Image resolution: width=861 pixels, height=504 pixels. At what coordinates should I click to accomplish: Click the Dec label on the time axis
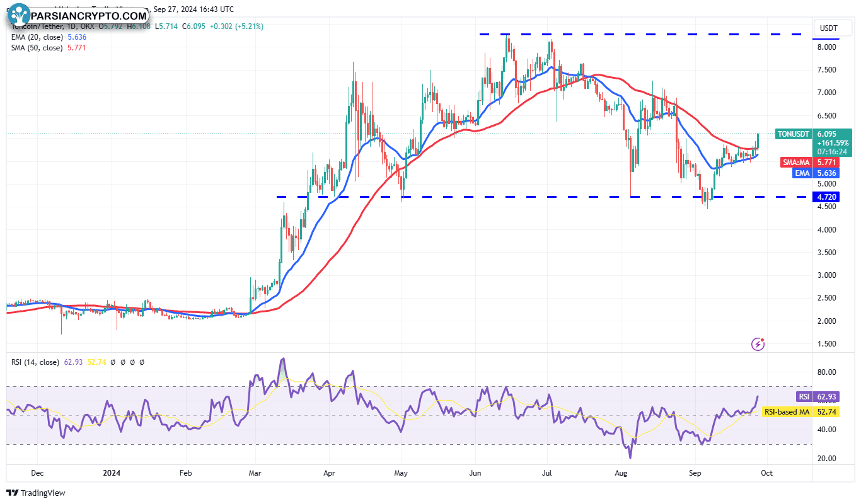pyautogui.click(x=37, y=472)
